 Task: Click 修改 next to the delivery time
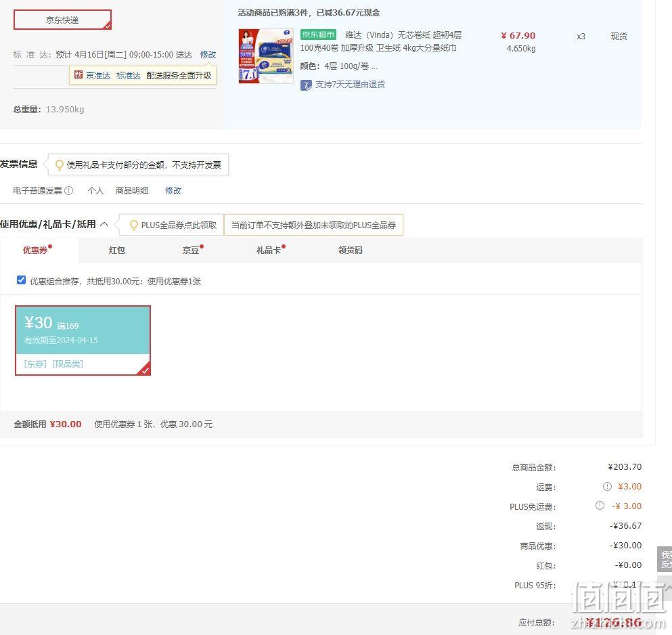(x=208, y=54)
